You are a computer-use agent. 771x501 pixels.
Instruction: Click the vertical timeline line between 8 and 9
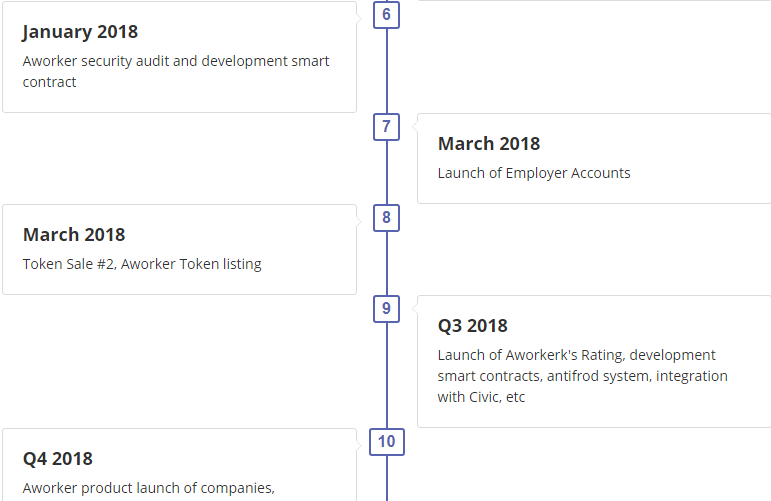click(386, 264)
